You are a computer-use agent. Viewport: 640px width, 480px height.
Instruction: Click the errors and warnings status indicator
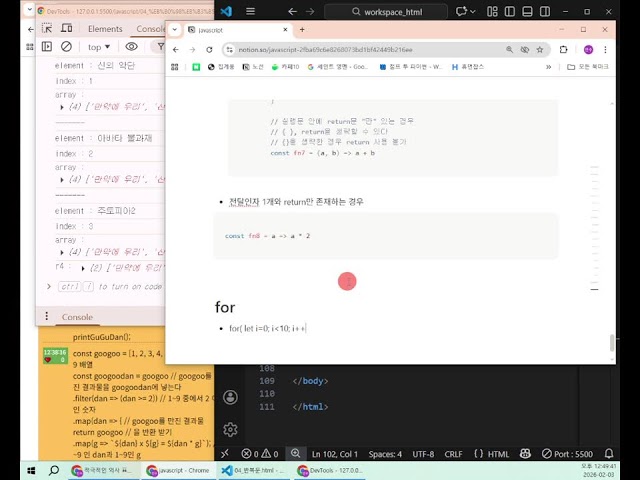pos(260,454)
